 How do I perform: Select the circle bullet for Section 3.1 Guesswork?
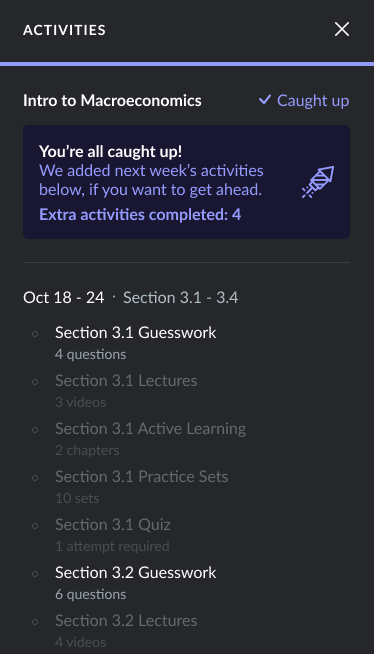pyautogui.click(x=35, y=333)
